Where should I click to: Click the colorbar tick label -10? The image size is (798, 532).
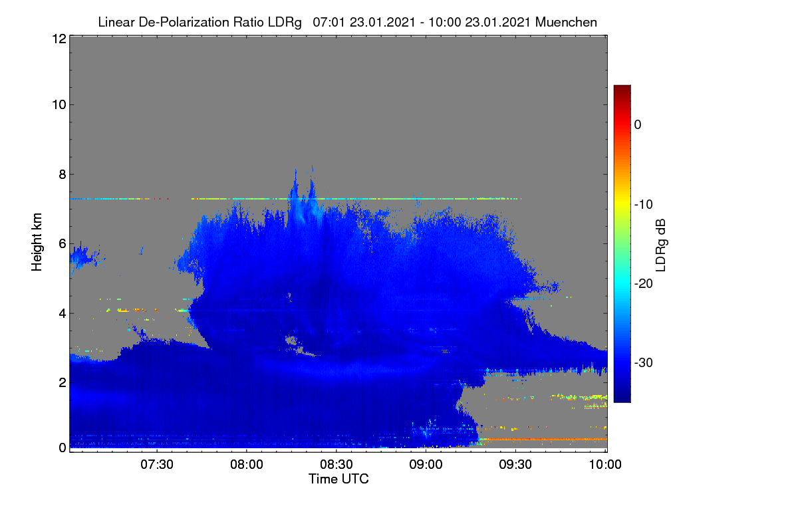tap(643, 204)
